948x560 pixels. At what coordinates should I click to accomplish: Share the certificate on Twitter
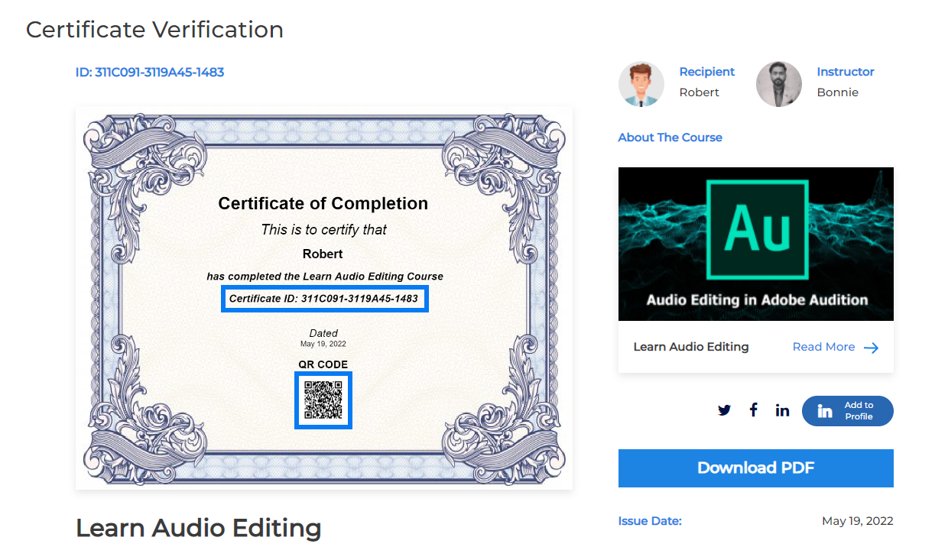pos(723,410)
